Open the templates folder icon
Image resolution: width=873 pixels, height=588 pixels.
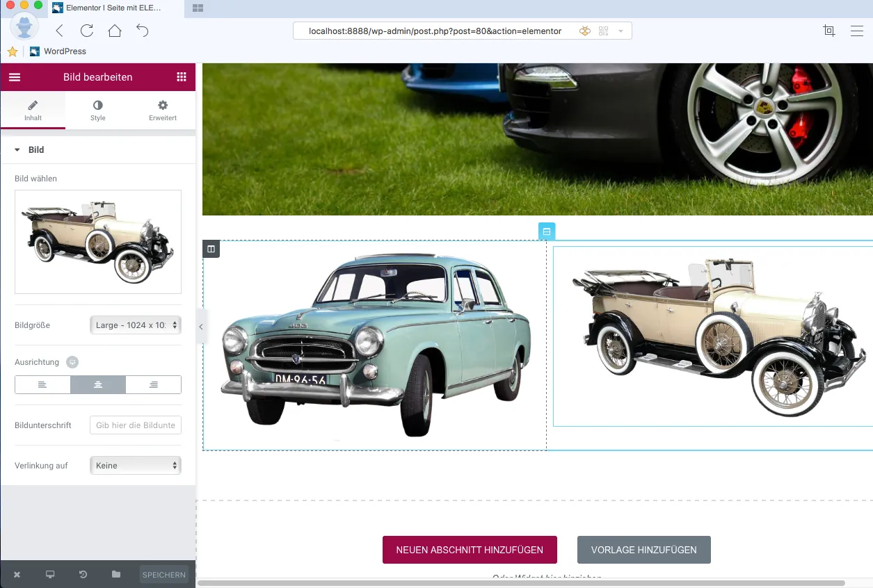coord(116,575)
